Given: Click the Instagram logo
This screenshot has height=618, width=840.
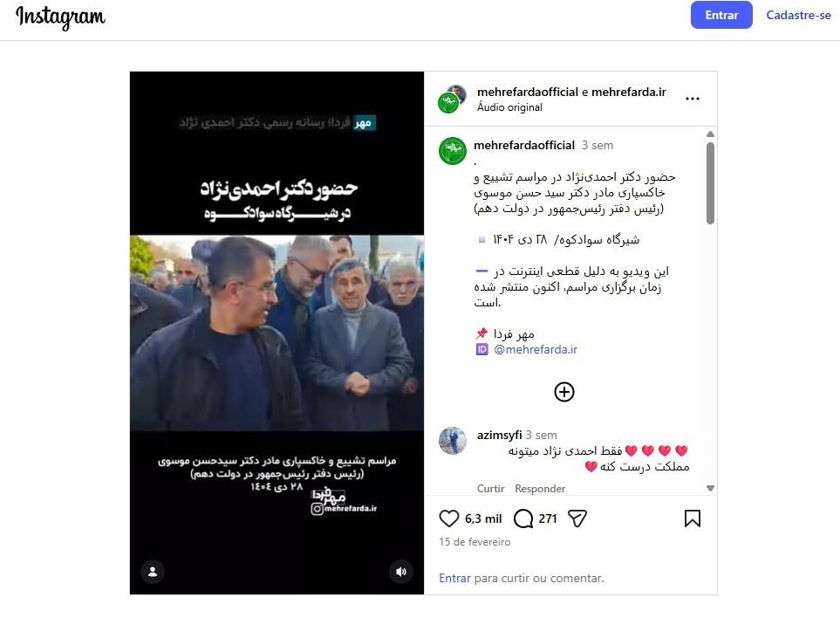Looking at the screenshot, I should point(60,17).
